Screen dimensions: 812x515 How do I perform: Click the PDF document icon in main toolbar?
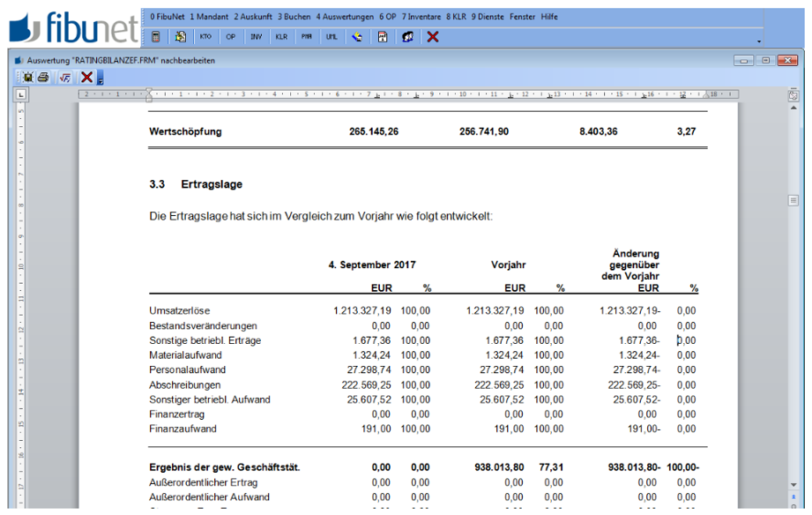383,37
